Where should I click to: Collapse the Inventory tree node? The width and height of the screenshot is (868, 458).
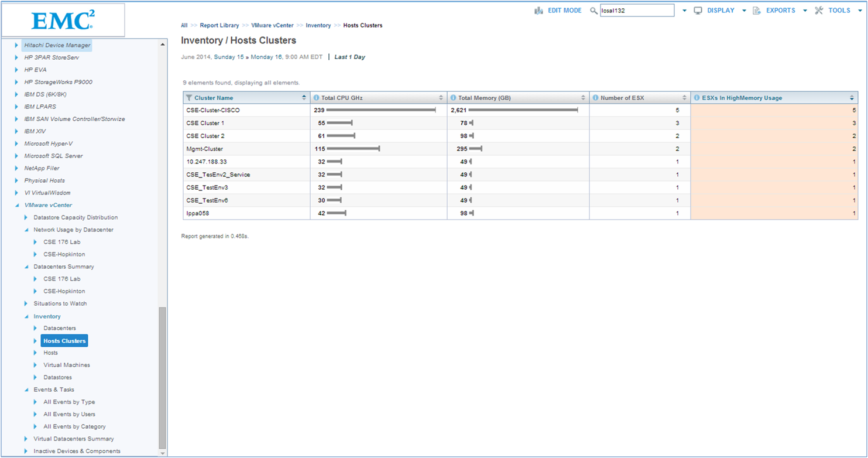tap(26, 317)
